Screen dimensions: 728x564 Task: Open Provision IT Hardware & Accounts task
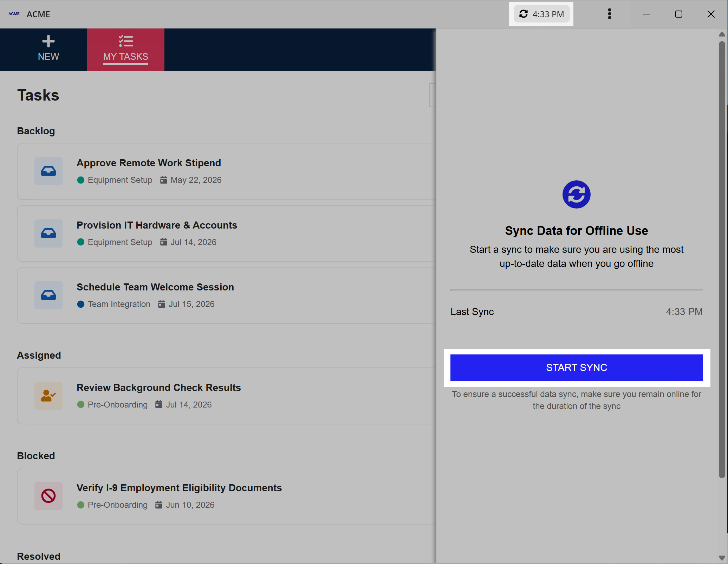tap(227, 233)
